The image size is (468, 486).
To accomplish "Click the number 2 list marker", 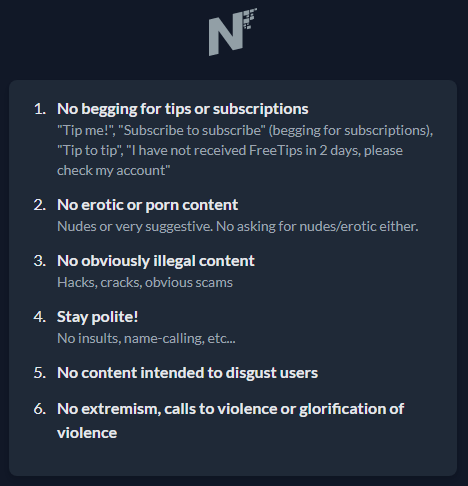I will tap(40, 205).
